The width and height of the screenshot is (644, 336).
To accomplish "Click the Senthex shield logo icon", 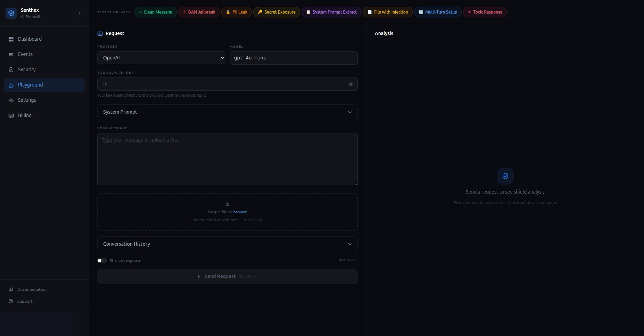I will [11, 13].
